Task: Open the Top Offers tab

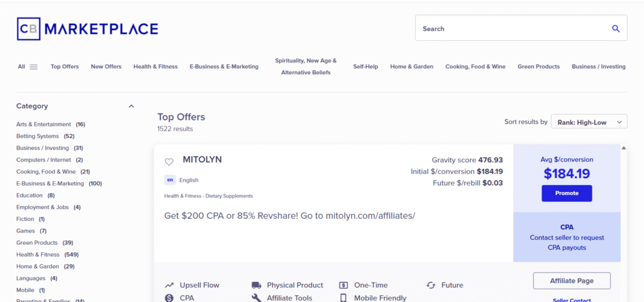Action: [x=65, y=67]
